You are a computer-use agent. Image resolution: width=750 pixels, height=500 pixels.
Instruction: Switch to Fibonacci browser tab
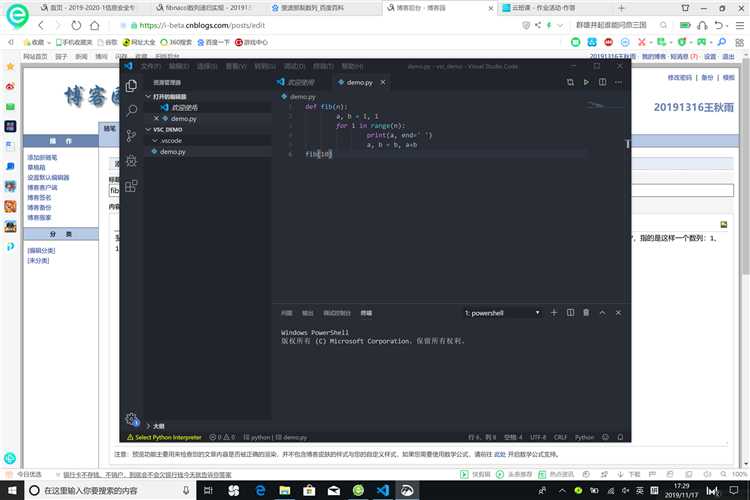205,8
